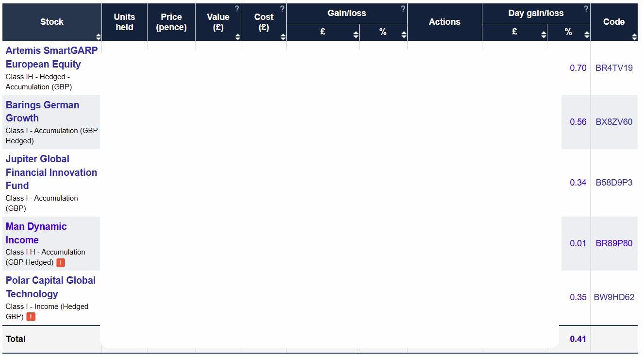Show help for the Day gain/loss column group
This screenshot has height=358, width=644.
pyautogui.click(x=586, y=8)
